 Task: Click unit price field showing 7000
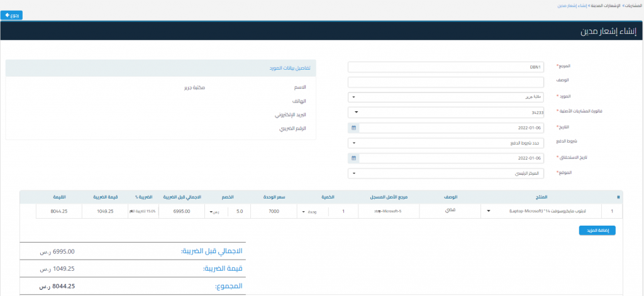273,211
